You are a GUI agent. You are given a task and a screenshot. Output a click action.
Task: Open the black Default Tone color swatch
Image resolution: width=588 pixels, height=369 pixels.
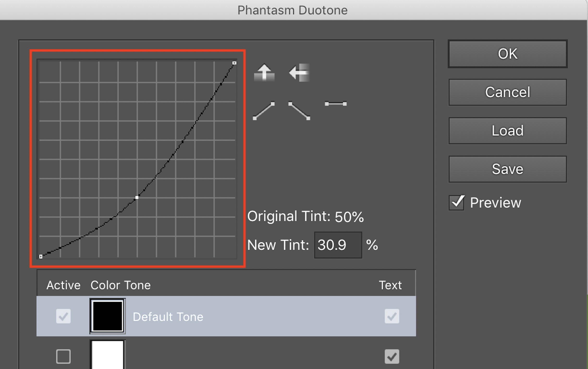pyautogui.click(x=107, y=316)
